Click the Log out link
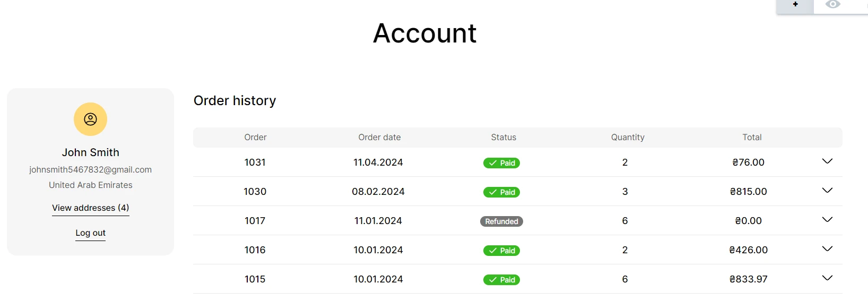Image resolution: width=868 pixels, height=300 pixels. click(90, 233)
